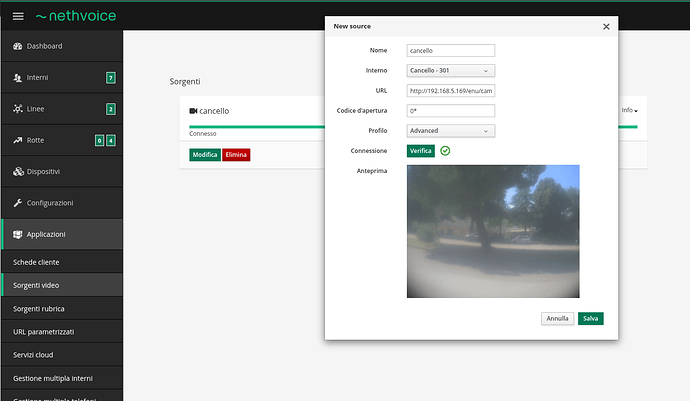Viewport: 690px width, 401px height.
Task: Click the Dispositivi devices icon
Action: click(18, 172)
